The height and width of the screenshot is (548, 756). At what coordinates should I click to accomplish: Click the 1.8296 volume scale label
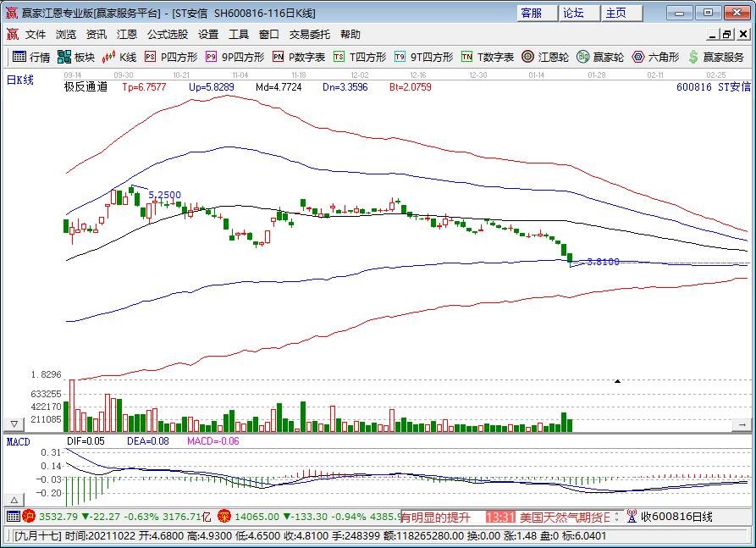tap(47, 375)
